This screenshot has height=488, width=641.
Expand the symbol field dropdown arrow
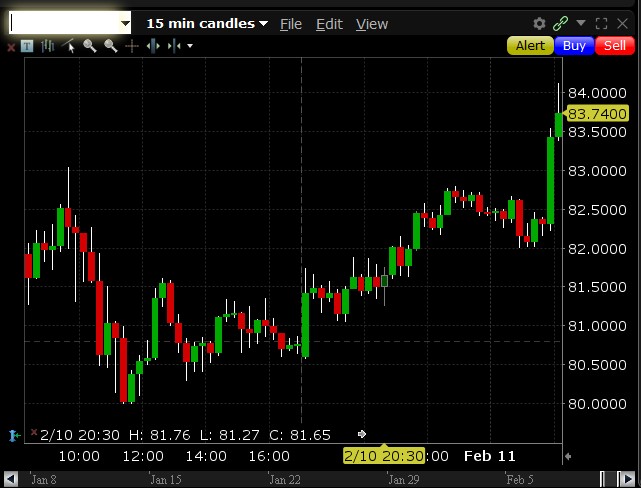coord(126,23)
